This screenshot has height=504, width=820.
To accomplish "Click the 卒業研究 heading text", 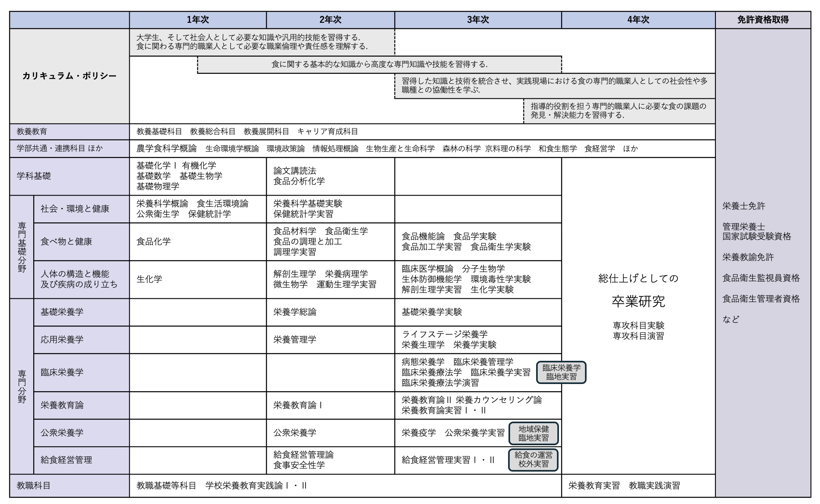I will pos(638,302).
